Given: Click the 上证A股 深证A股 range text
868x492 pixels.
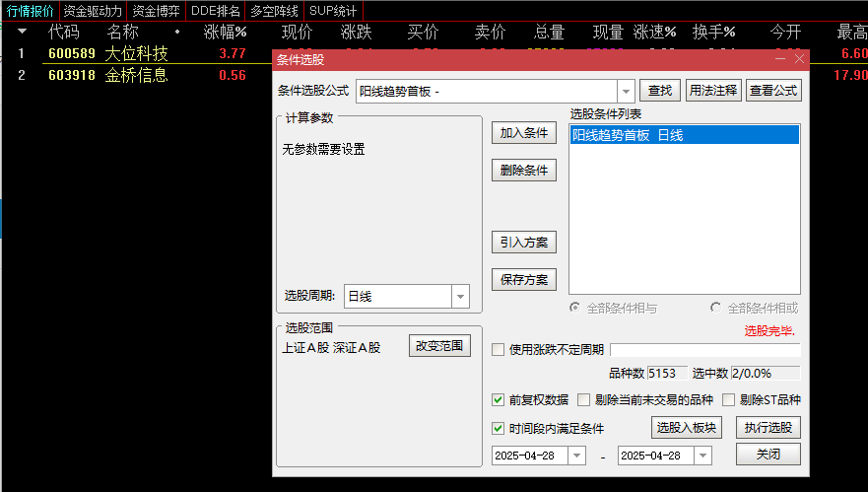Looking at the screenshot, I should 332,348.
